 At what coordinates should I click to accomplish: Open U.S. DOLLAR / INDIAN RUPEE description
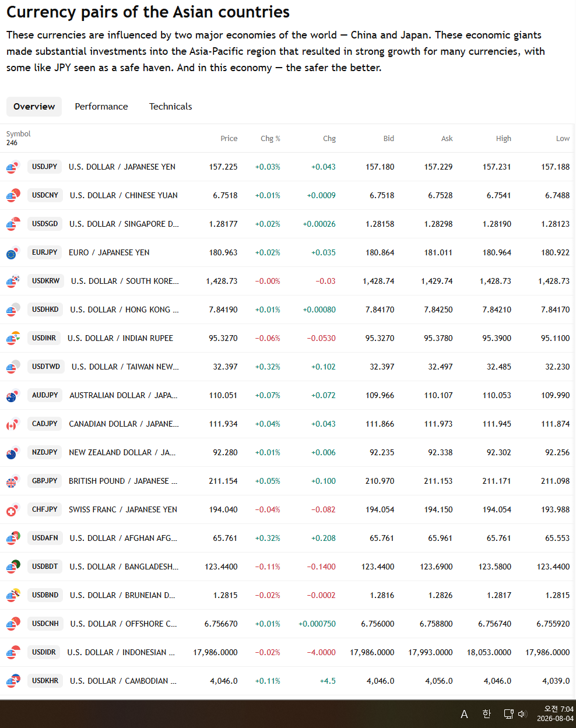pos(120,338)
